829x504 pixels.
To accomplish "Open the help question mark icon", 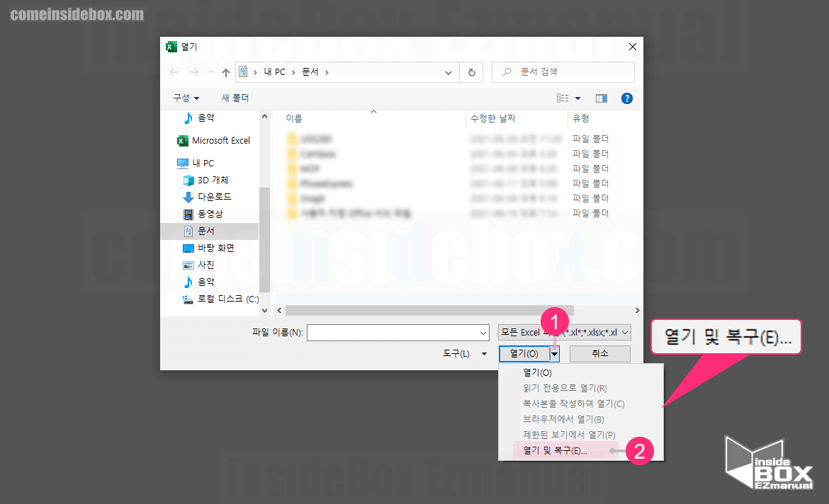I will [x=626, y=98].
